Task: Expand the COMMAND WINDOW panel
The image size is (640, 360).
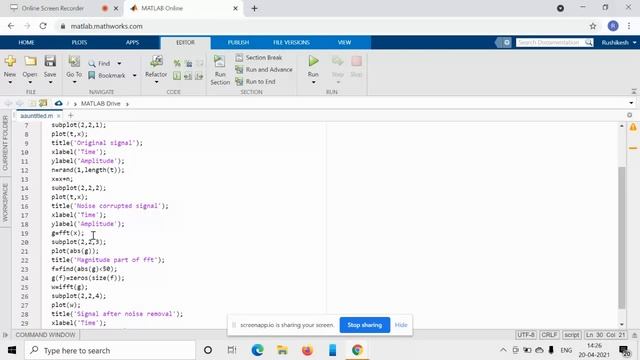Action: click(45, 335)
